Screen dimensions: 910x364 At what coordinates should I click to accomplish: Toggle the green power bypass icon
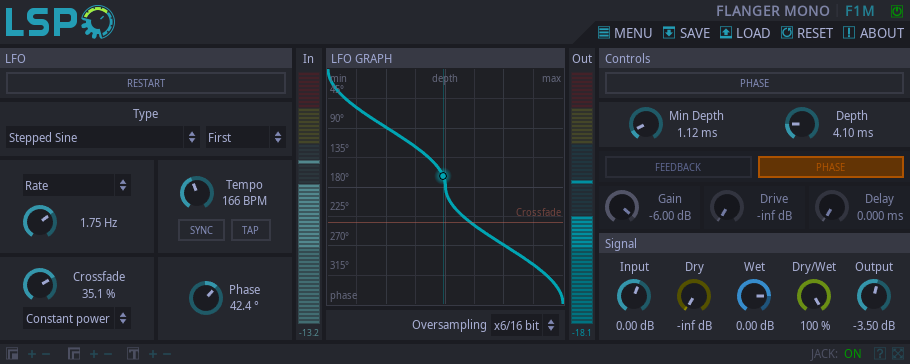(897, 11)
